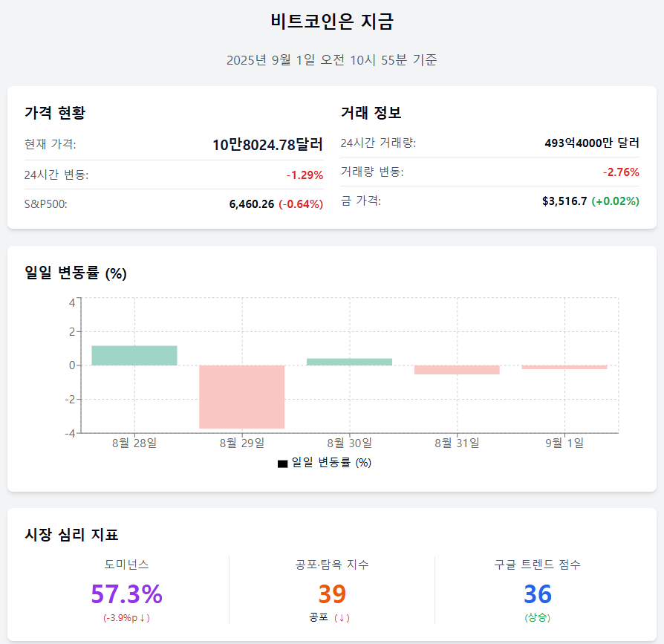The height and width of the screenshot is (644, 664).
Task: Click the black legend square icon
Action: (x=282, y=464)
